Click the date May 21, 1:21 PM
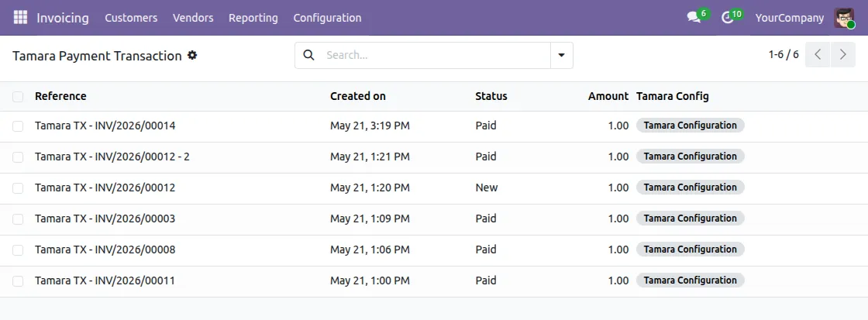The image size is (868, 320). pyautogui.click(x=370, y=157)
